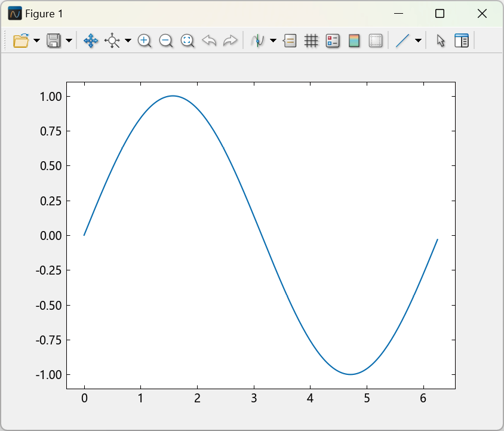Image resolution: width=504 pixels, height=431 pixels.
Task: Click the y-axis label 1.00
Action: 51,97
